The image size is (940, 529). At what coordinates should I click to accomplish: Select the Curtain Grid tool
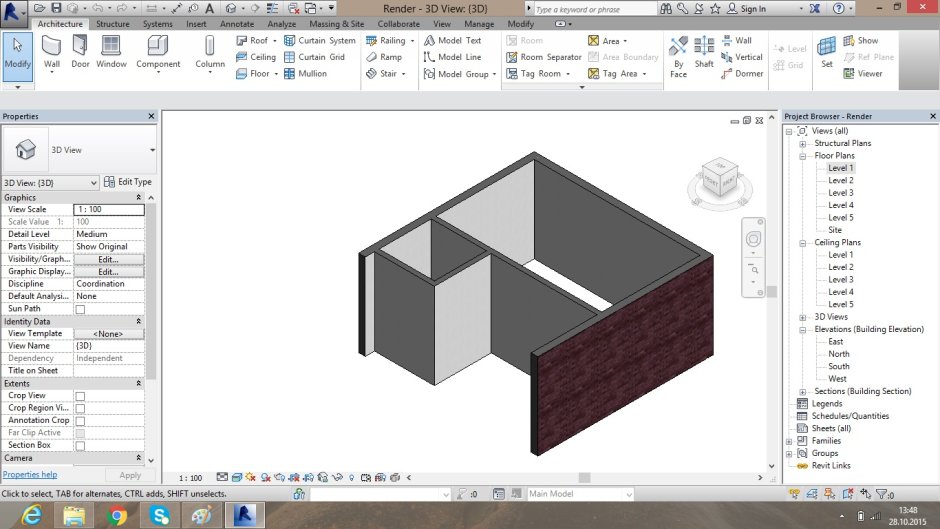click(x=314, y=57)
